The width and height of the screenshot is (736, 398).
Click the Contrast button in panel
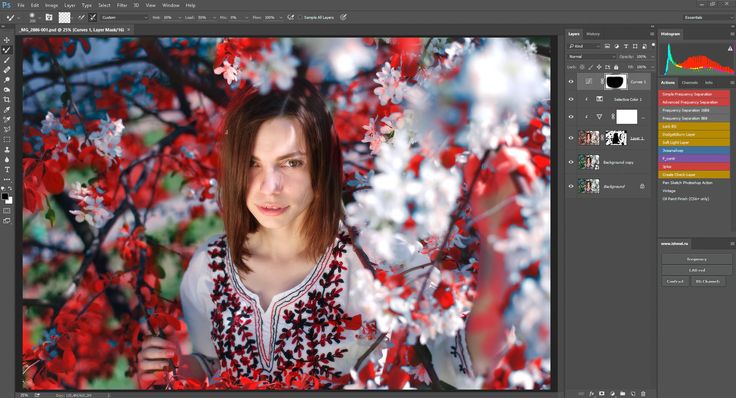tap(675, 281)
